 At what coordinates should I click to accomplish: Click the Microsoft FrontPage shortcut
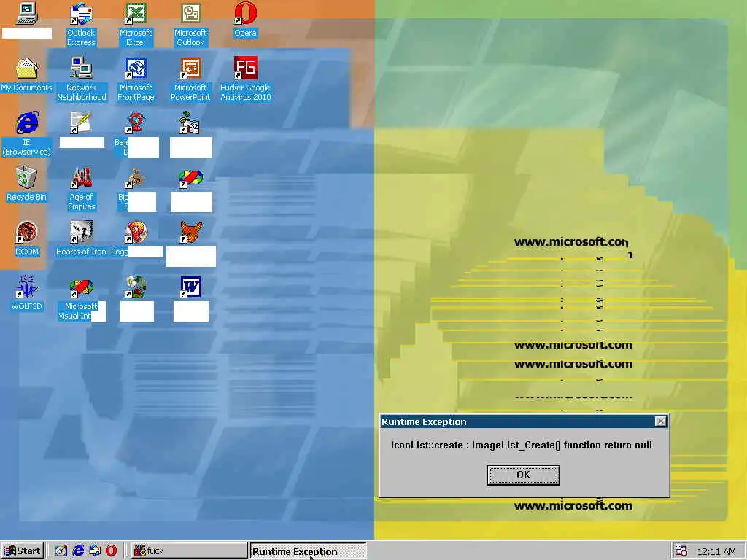(136, 79)
